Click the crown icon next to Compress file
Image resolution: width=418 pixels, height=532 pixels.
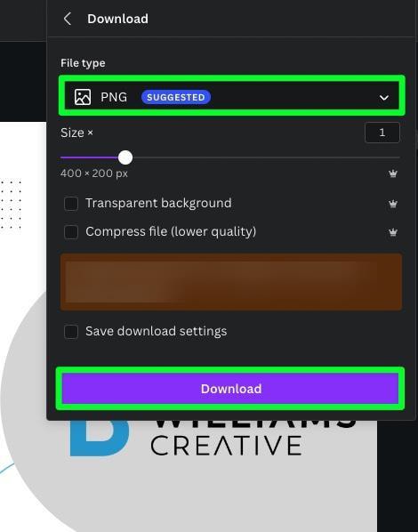click(393, 232)
